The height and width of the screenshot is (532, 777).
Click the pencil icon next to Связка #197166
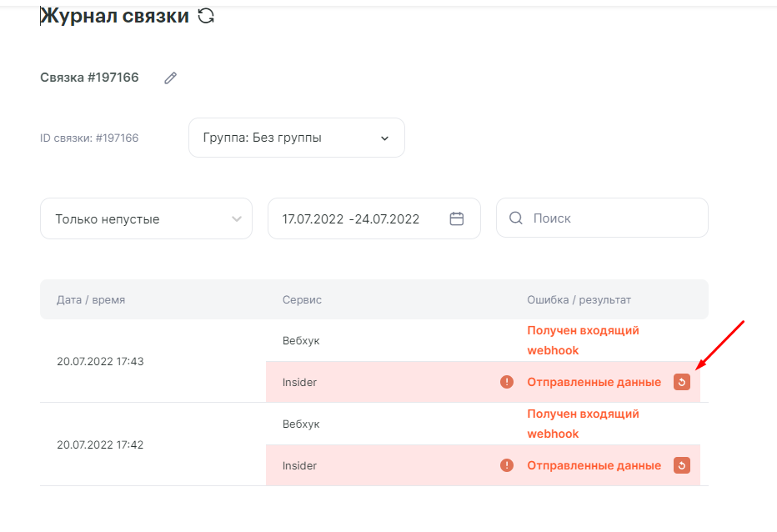[171, 78]
